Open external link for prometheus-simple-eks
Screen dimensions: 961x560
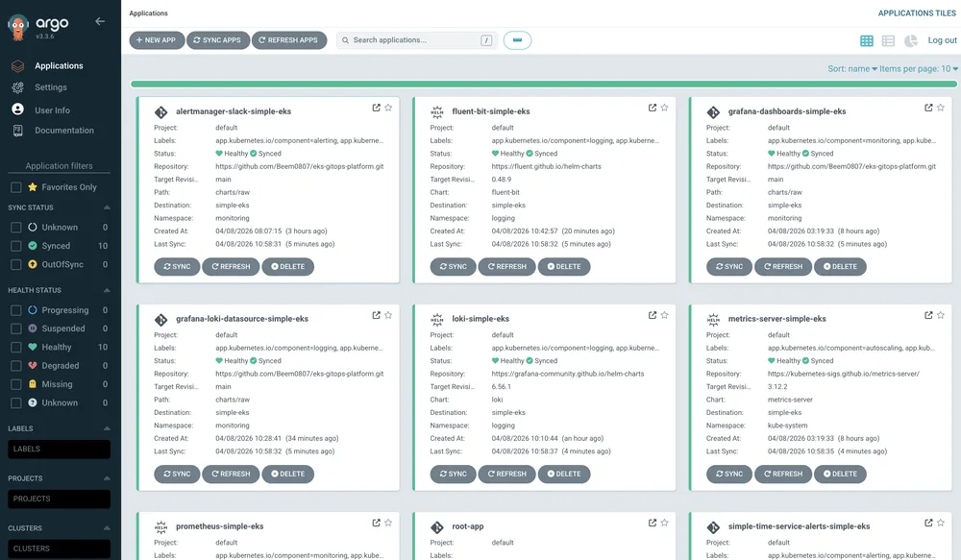pos(376,523)
